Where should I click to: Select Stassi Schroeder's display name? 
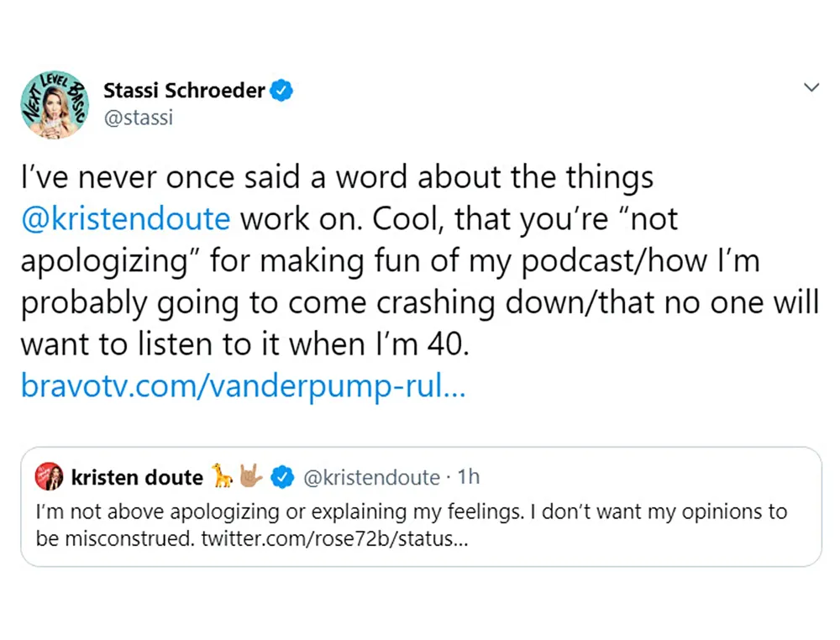pos(184,90)
